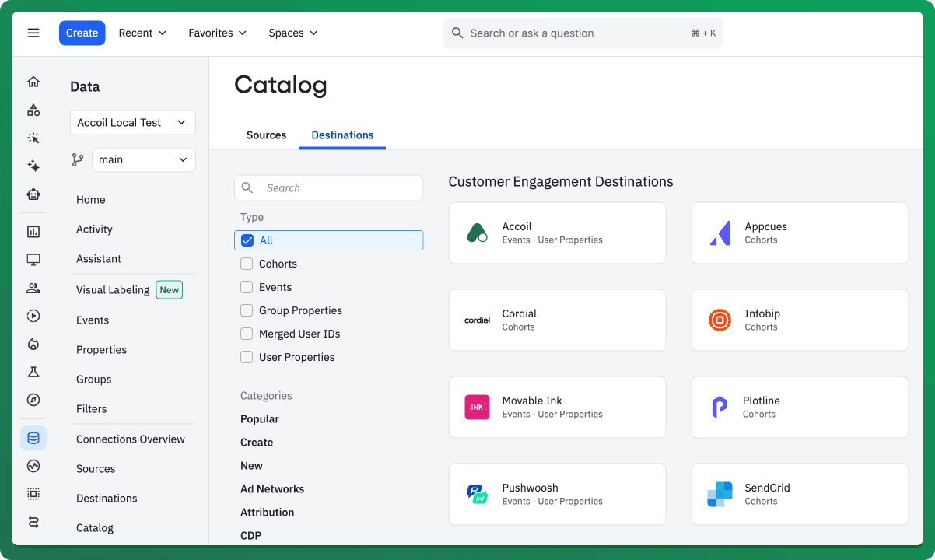This screenshot has width=935, height=560.
Task: Select the Popular category
Action: 260,418
